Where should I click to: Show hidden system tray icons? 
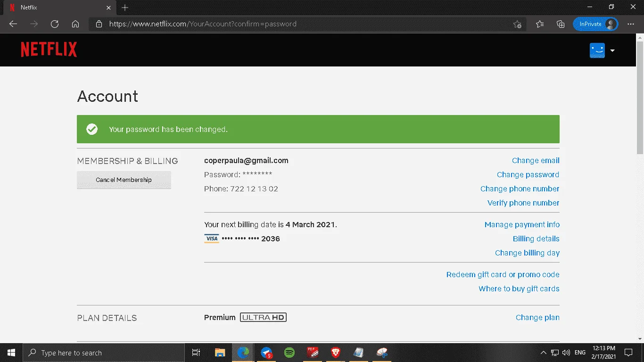click(x=544, y=353)
